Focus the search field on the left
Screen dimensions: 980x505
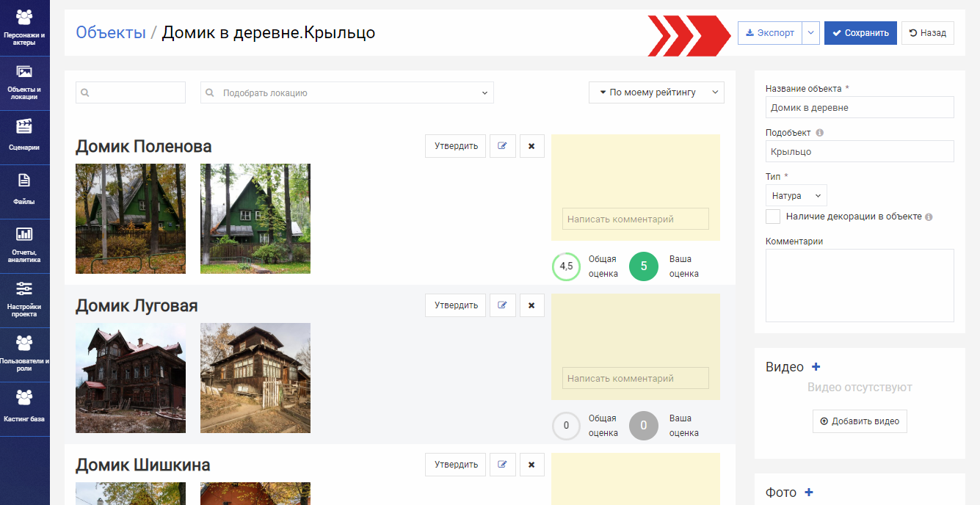(131, 92)
